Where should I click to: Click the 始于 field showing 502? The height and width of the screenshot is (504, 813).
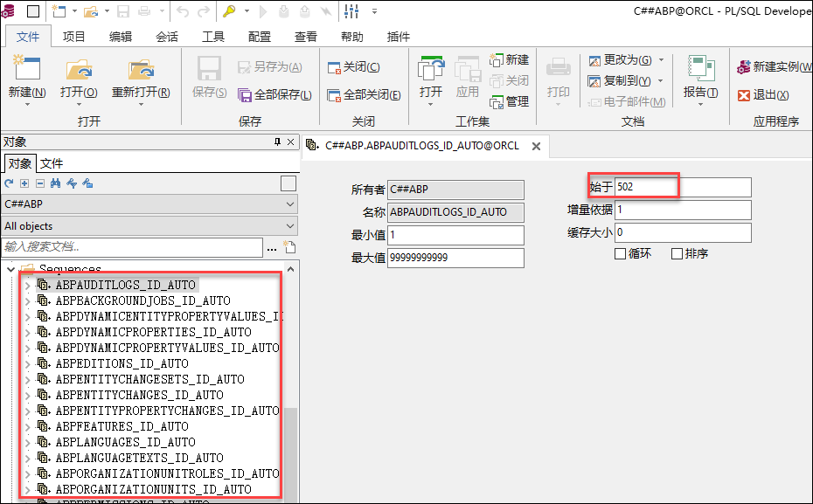pos(683,187)
